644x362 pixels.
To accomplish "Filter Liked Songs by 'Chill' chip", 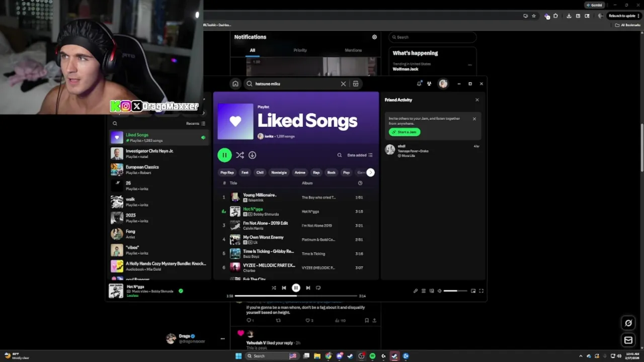I will 260,172.
